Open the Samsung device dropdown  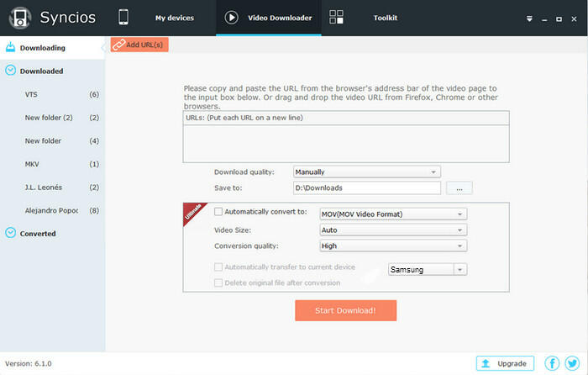(428, 269)
